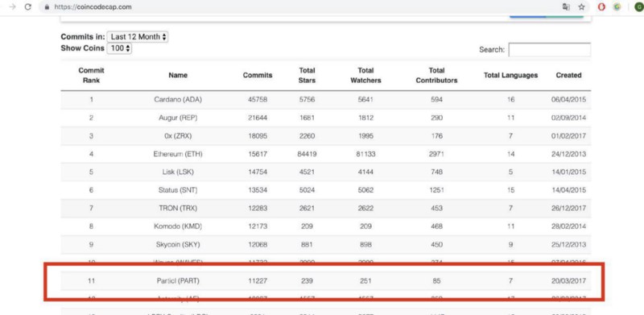This screenshot has width=644, height=315.
Task: Select the TRON (TRX) name cell
Action: click(178, 208)
